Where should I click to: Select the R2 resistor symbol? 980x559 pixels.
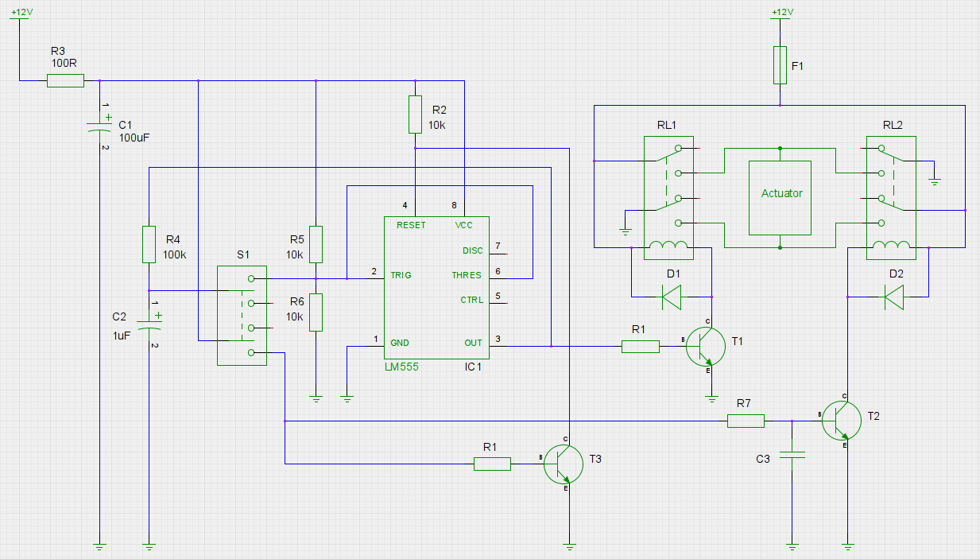pos(415,115)
